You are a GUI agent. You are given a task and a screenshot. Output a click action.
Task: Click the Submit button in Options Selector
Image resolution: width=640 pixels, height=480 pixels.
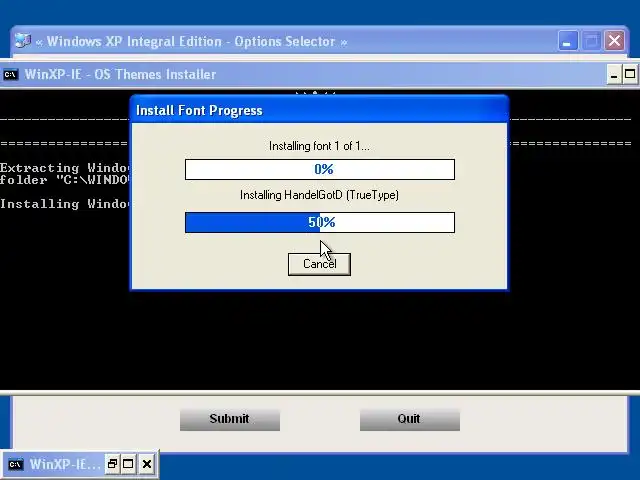pyautogui.click(x=230, y=419)
